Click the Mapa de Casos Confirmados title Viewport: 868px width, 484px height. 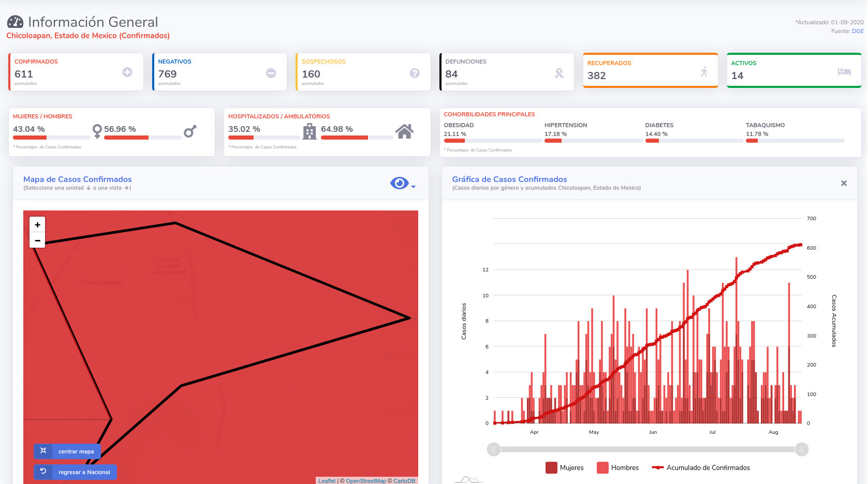(x=78, y=179)
